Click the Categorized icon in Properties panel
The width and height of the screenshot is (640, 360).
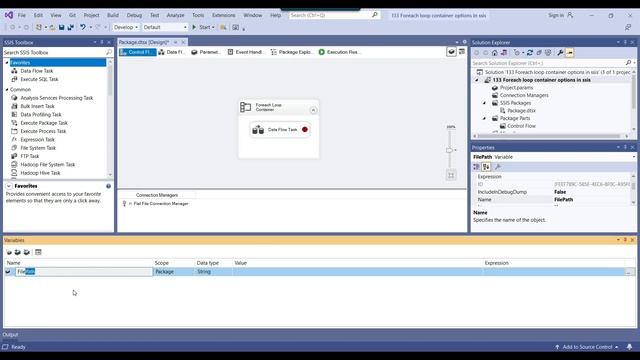coord(476,167)
